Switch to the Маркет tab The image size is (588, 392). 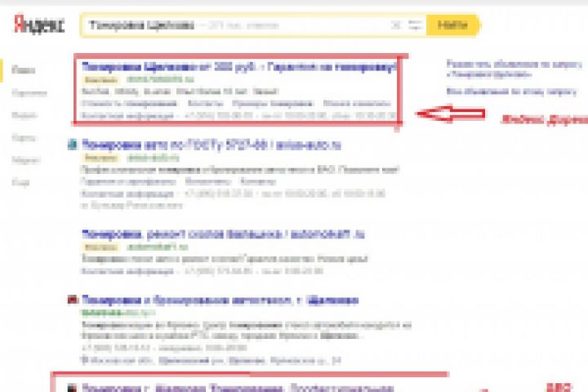pos(25,160)
